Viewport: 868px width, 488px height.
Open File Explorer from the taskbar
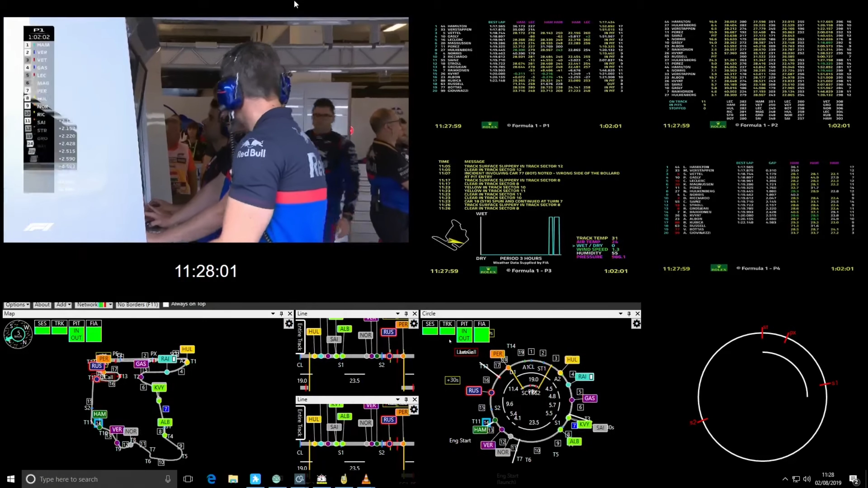233,479
